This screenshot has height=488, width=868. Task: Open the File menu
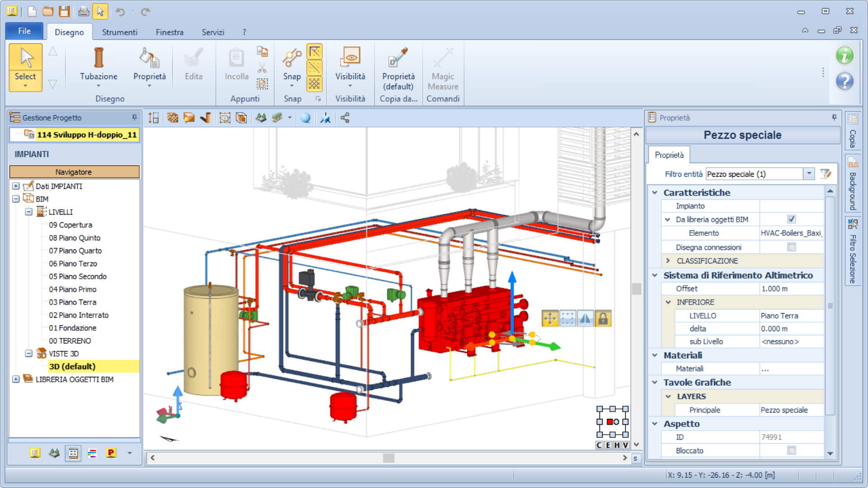tap(24, 31)
